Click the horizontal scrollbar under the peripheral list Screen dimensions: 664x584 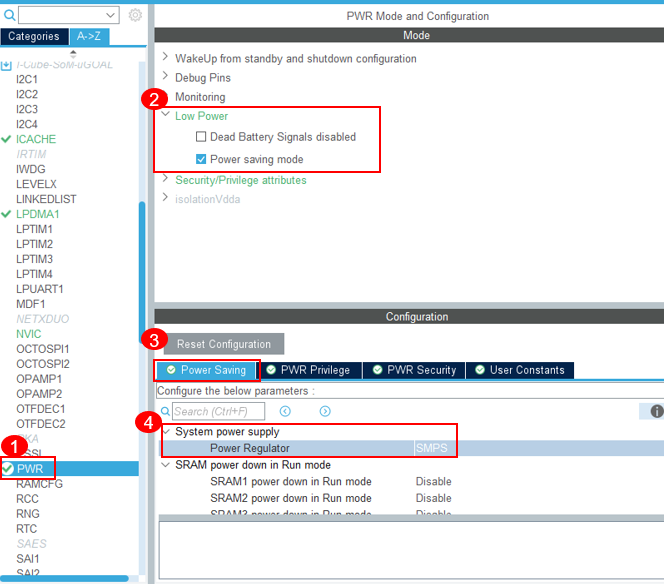pyautogui.click(x=64, y=578)
